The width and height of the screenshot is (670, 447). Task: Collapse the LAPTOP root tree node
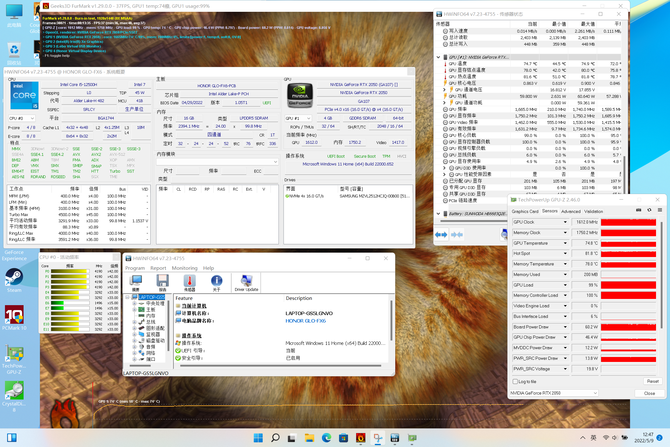pos(127,297)
